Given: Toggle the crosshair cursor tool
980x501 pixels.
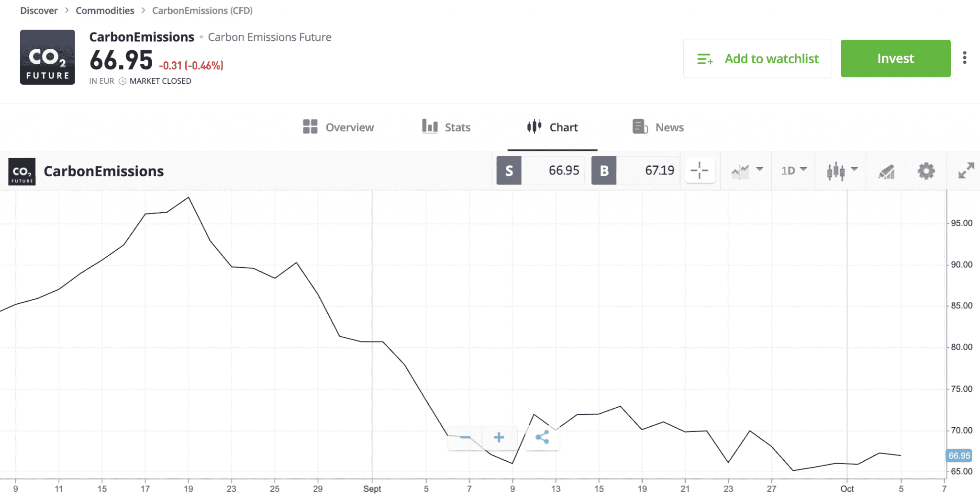Looking at the screenshot, I should pos(700,171).
